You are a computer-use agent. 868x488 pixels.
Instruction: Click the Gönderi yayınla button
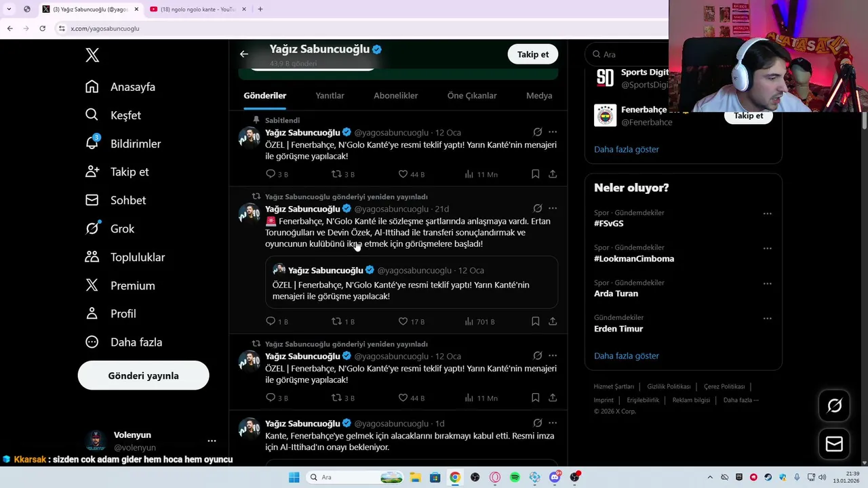point(143,375)
